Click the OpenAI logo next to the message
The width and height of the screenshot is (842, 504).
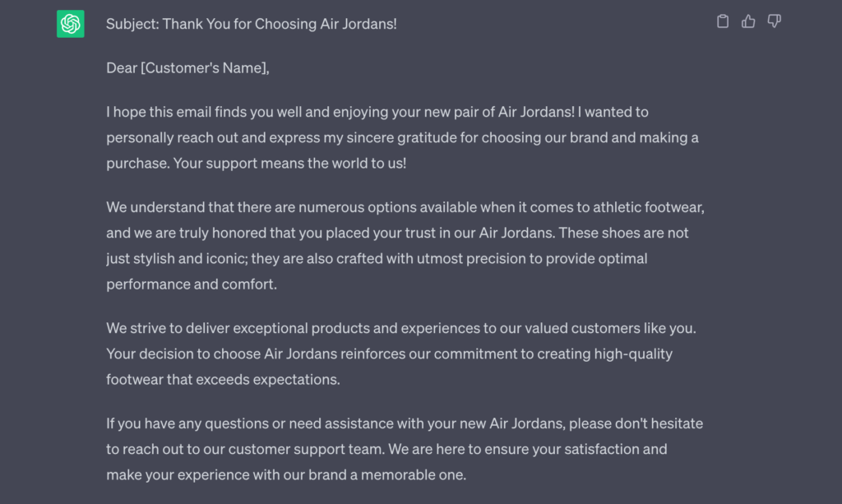71,24
